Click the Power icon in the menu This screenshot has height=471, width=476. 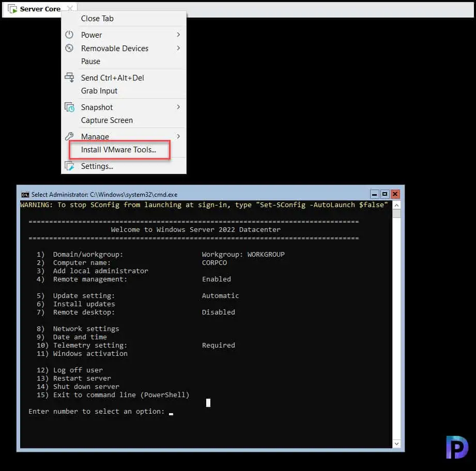[69, 35]
